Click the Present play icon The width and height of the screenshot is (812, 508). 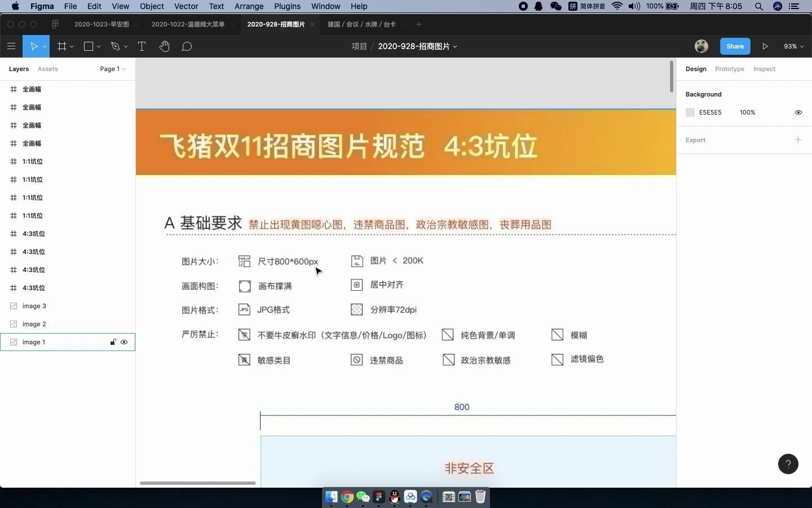765,46
